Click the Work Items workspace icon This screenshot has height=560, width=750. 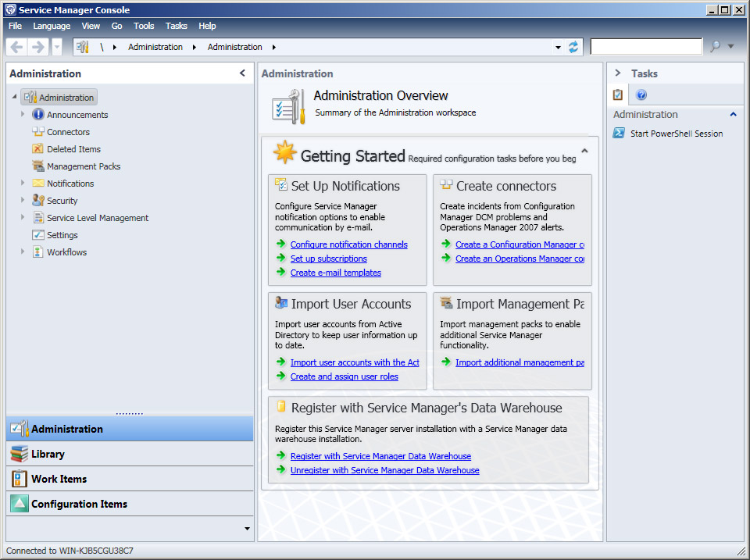click(x=19, y=479)
